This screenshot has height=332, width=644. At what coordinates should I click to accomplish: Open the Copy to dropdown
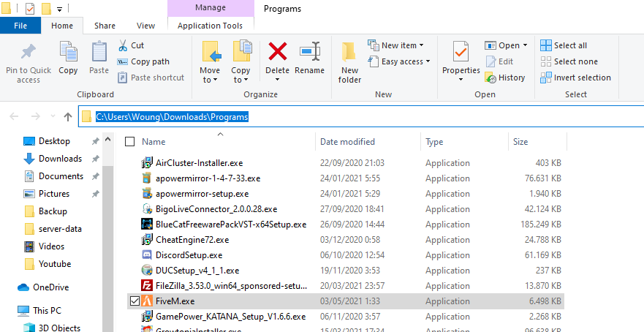point(240,75)
